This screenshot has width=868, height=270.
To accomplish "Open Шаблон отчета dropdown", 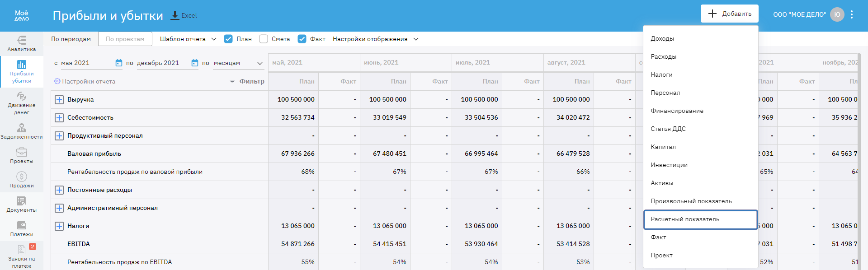I will 188,39.
